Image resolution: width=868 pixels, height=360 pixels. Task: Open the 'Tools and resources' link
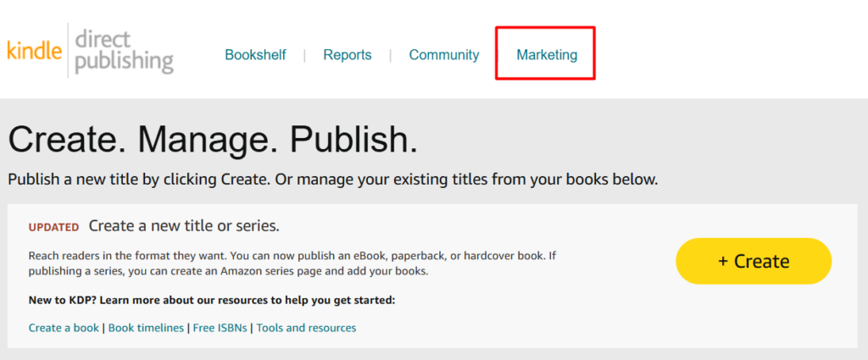(x=306, y=328)
